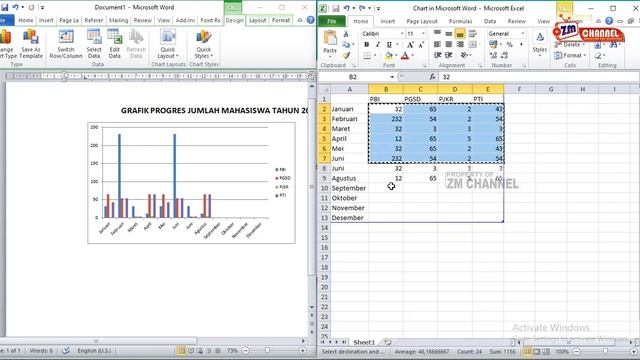Click the Word zoom slider handle
This screenshot has width=640, height=360.
click(267, 351)
